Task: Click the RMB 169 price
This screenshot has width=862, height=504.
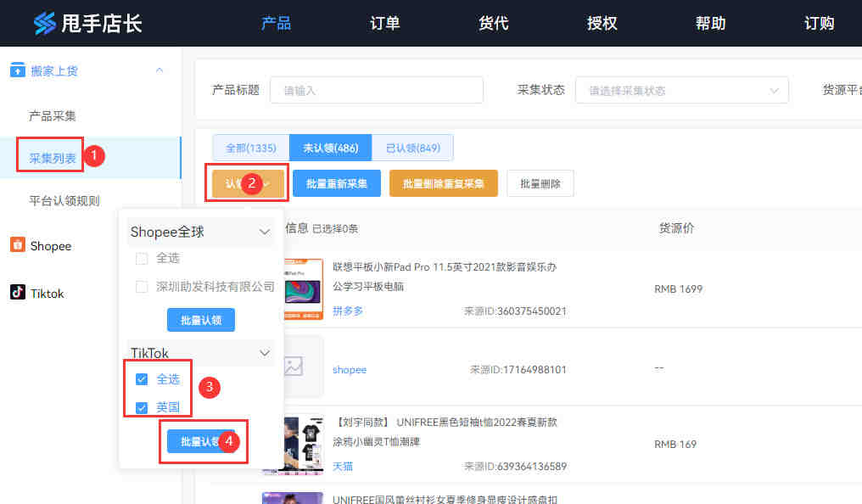Action: coord(675,444)
